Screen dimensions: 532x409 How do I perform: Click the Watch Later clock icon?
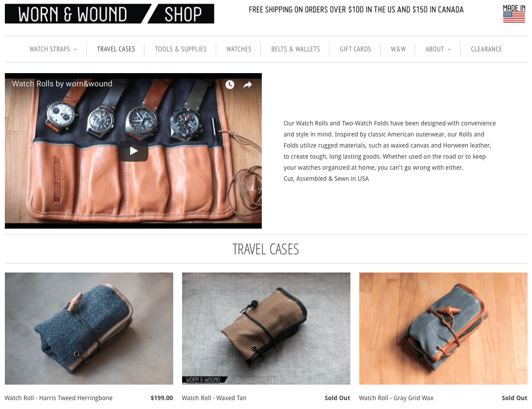pyautogui.click(x=229, y=85)
